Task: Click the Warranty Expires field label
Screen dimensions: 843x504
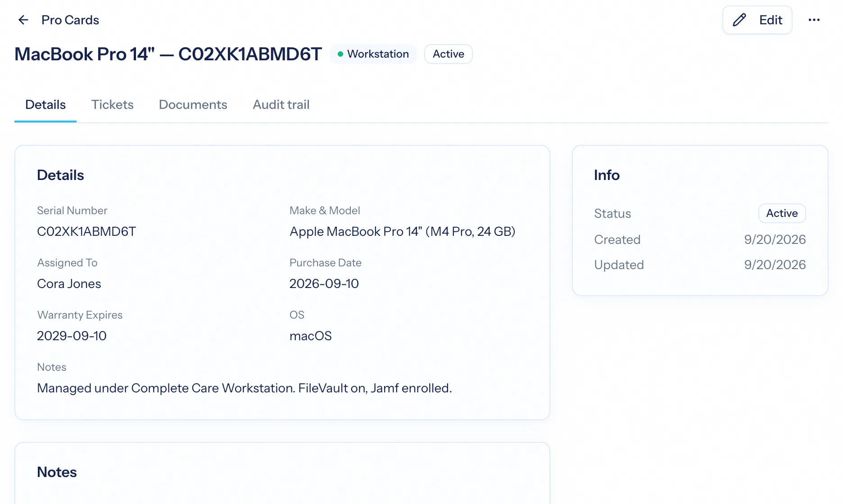Action: [x=80, y=315]
